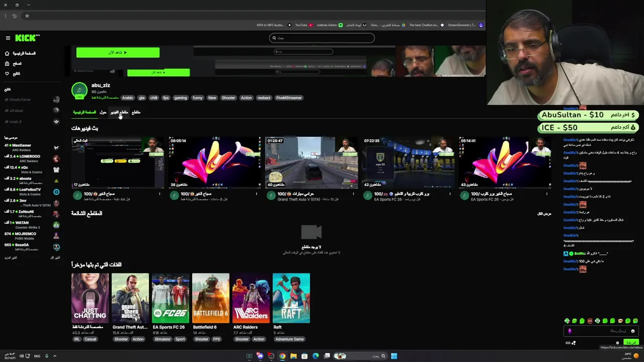The width and height of the screenshot is (644, 362).
Task: Switch to the About tab
Action: tap(103, 112)
